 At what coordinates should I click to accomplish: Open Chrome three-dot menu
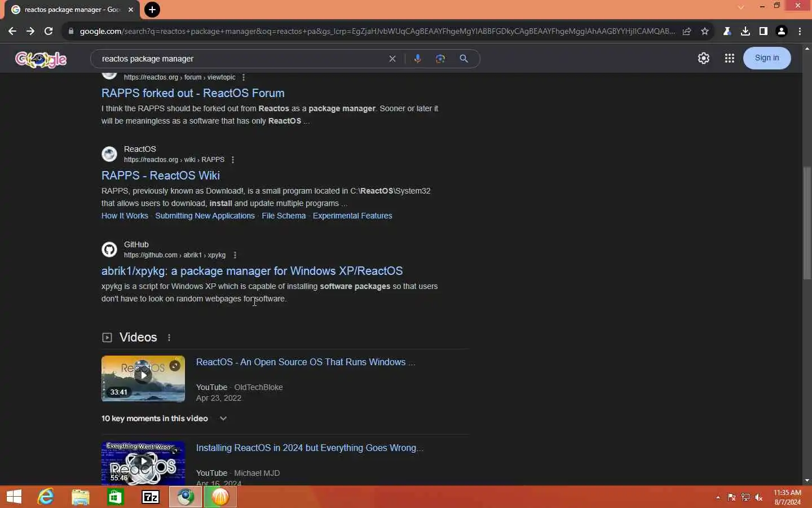(x=800, y=32)
